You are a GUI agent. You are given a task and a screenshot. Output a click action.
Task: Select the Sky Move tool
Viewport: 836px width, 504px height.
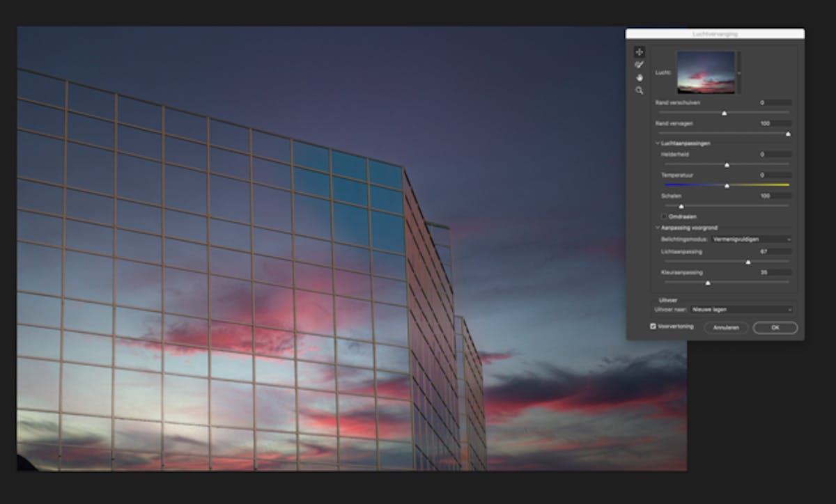640,52
